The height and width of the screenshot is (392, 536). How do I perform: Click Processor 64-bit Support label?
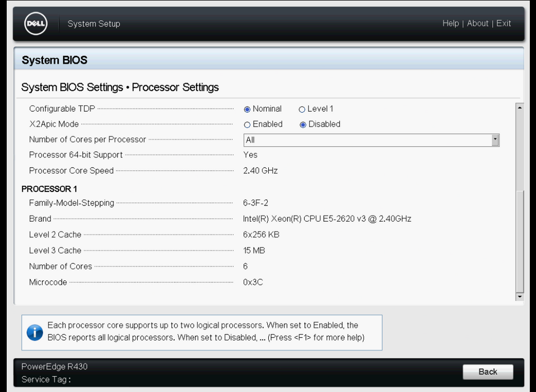[x=76, y=155]
